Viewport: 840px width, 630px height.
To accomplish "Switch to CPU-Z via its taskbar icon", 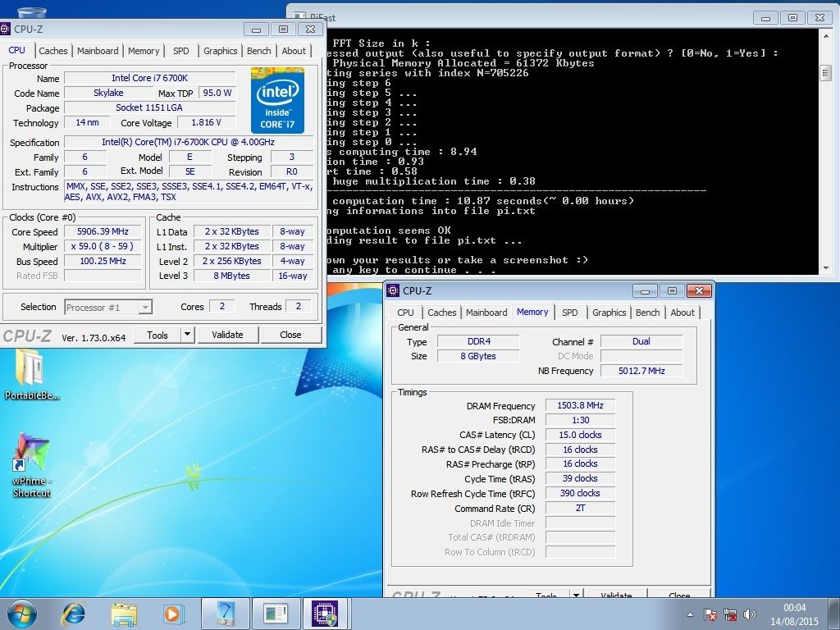I will [x=325, y=614].
